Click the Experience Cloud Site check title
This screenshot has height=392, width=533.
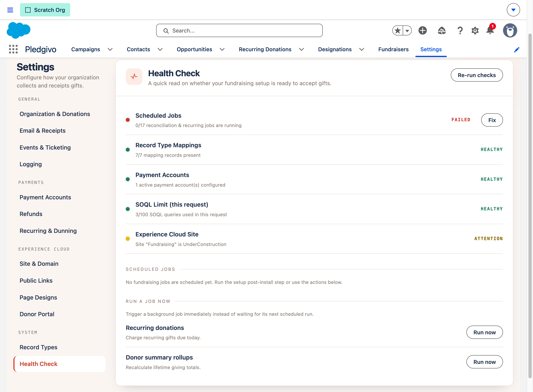coord(167,234)
